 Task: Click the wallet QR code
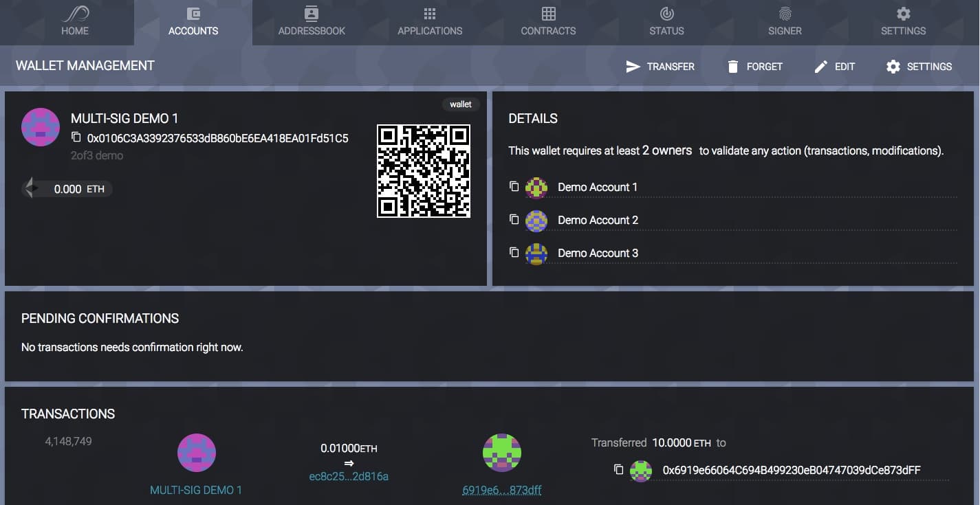(424, 171)
